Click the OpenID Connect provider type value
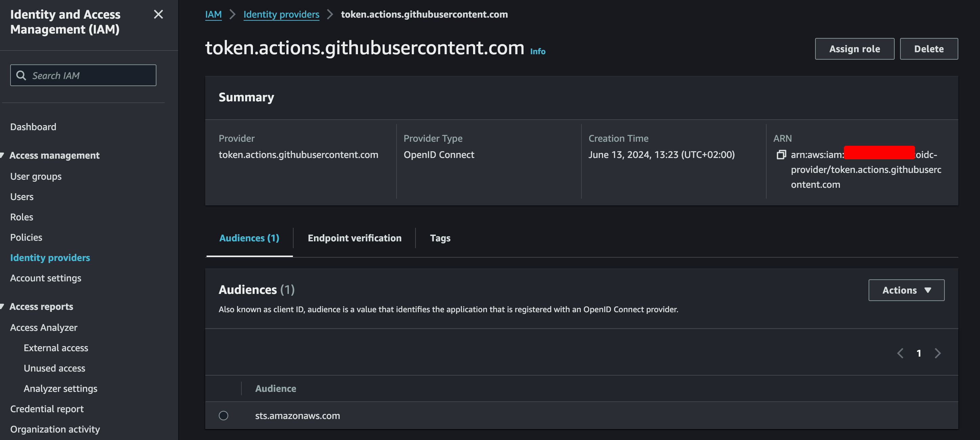 tap(439, 155)
